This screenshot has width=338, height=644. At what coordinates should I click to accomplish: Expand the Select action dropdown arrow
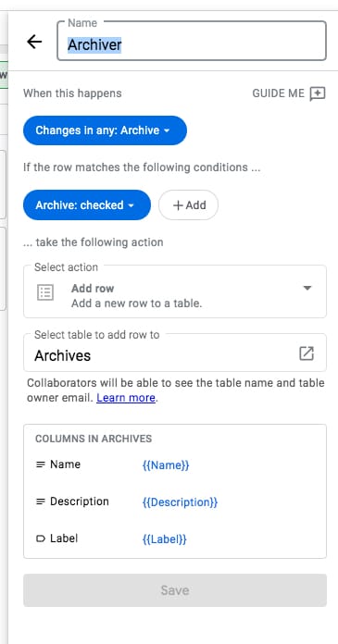(307, 288)
